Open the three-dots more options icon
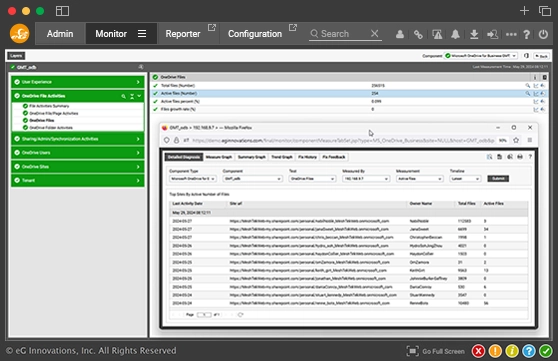The width and height of the screenshot is (558, 361). coord(511,34)
